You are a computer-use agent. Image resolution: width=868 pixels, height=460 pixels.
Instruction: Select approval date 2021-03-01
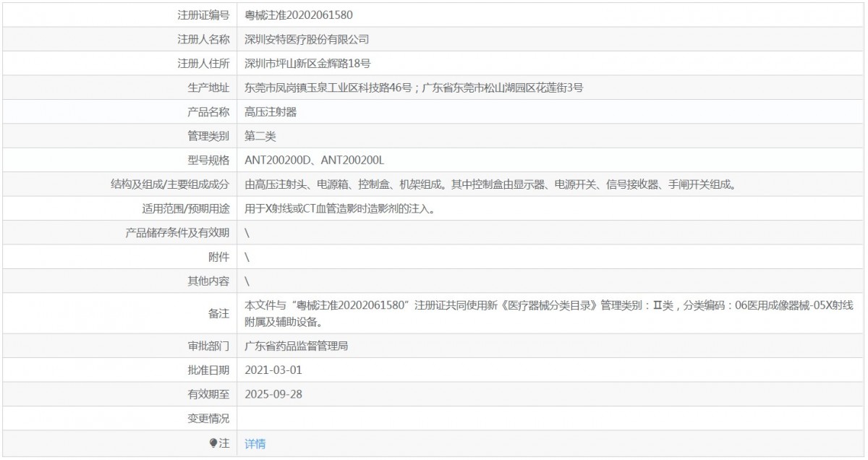coord(273,370)
